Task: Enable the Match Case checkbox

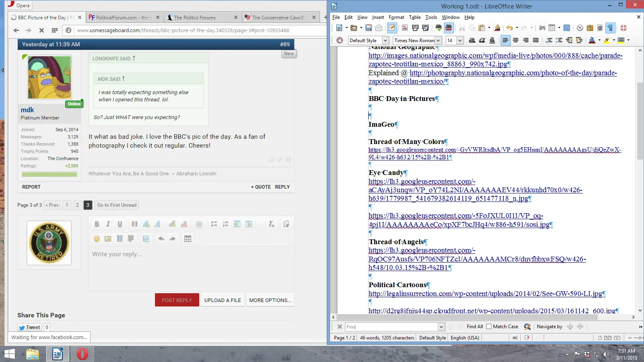Action: (489, 327)
